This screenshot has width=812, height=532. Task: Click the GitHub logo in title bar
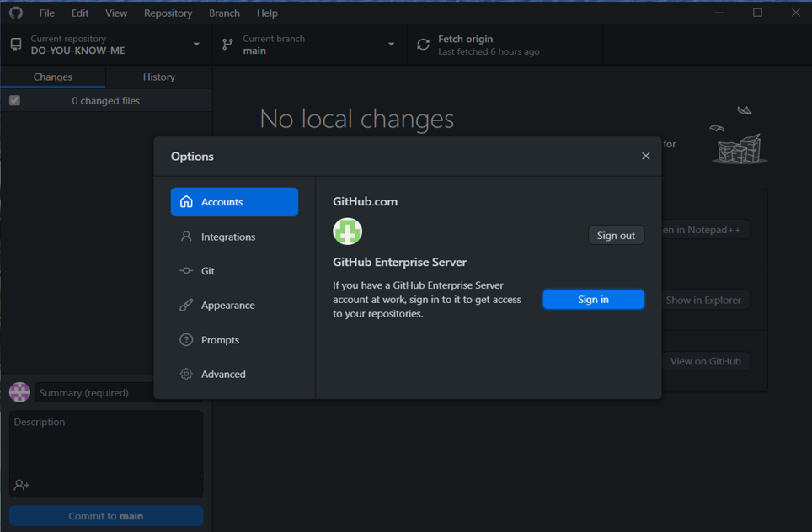click(16, 13)
